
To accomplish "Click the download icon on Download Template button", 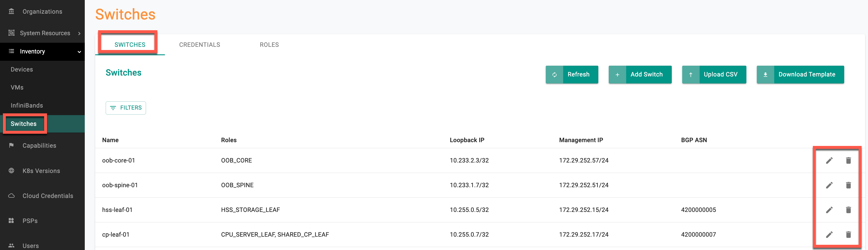I will pos(765,74).
